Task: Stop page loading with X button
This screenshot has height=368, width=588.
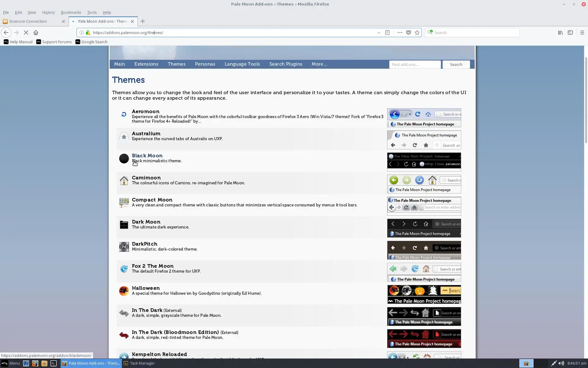Action: [x=26, y=33]
